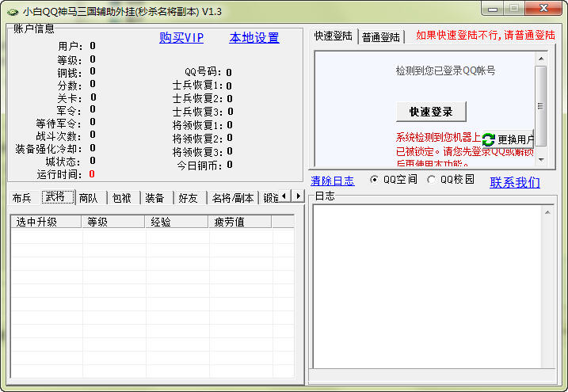This screenshot has height=392, width=568.
Task: Click the 检测到您已登录QQ帐号 text
Action: 445,70
